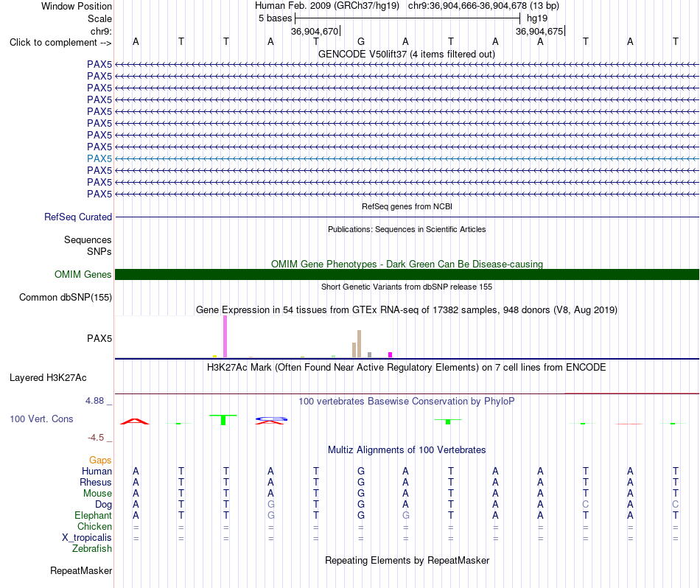Screen dimensions: 700x588
Task: Click the 'Click to complement -->' label
Action: [60, 43]
